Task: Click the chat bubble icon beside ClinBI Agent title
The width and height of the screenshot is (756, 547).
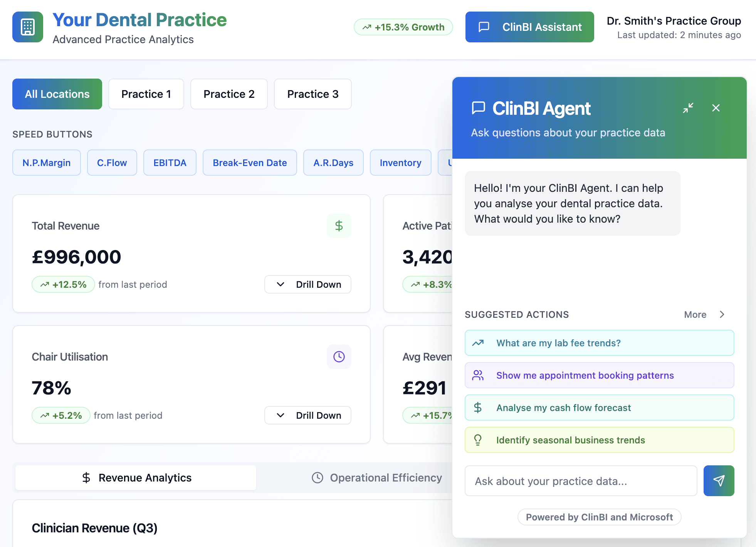Action: pos(478,108)
